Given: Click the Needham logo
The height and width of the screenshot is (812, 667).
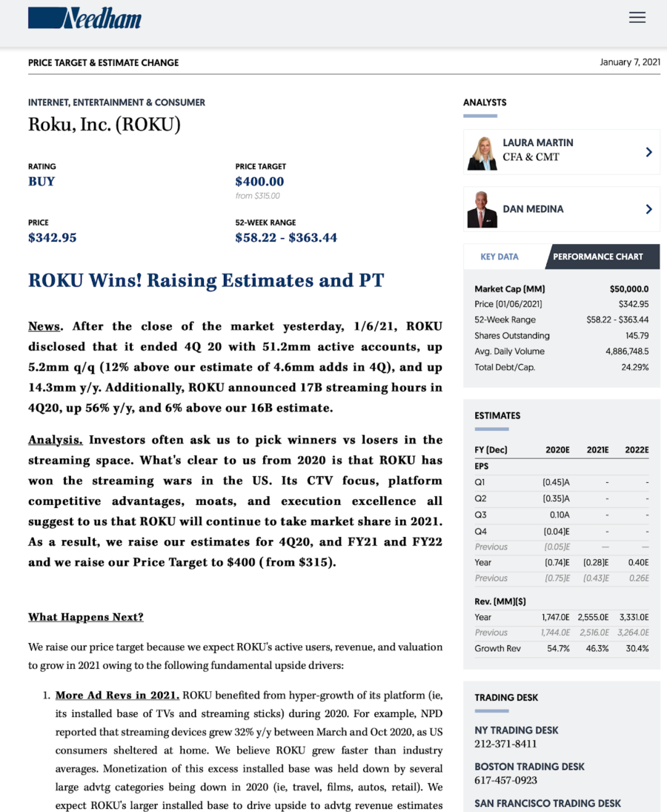Looking at the screenshot, I should coord(85,18).
